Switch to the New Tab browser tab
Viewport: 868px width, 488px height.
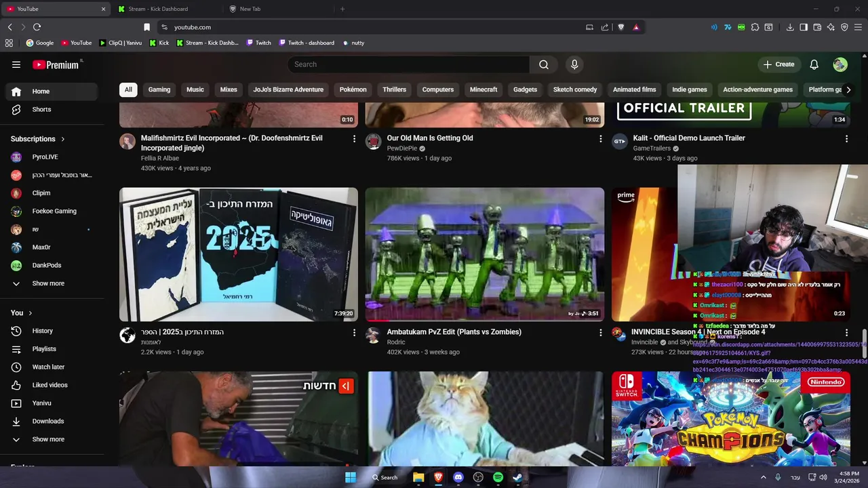(x=278, y=9)
